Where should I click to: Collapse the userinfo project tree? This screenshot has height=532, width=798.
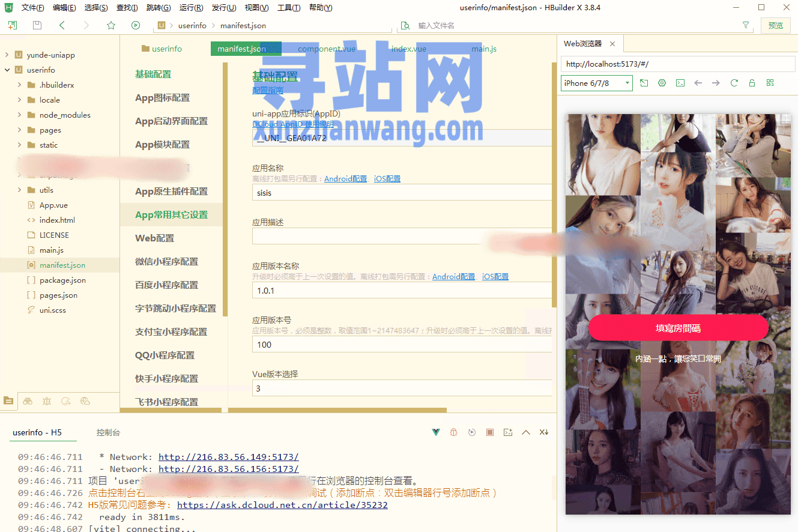click(x=7, y=70)
